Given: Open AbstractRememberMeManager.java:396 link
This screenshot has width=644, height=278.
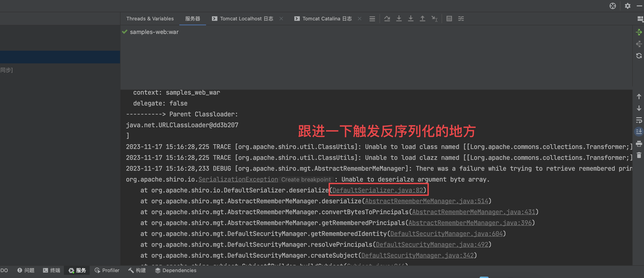Looking at the screenshot, I should 470,223.
